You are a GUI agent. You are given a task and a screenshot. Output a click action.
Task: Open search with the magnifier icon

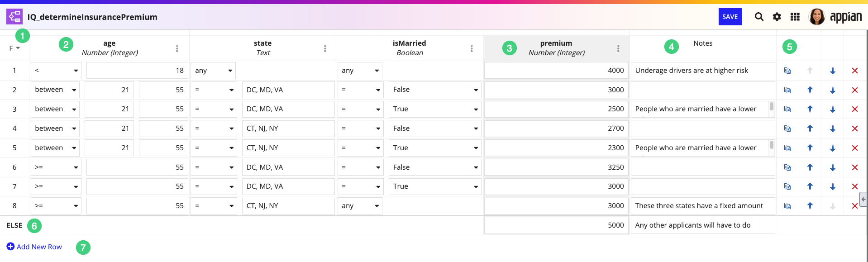tap(759, 17)
